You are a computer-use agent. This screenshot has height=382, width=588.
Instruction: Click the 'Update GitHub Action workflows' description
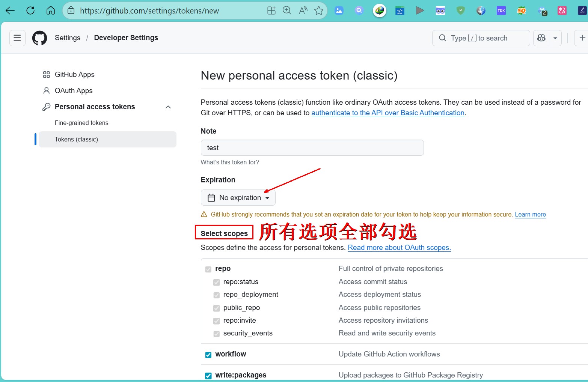[389, 354]
